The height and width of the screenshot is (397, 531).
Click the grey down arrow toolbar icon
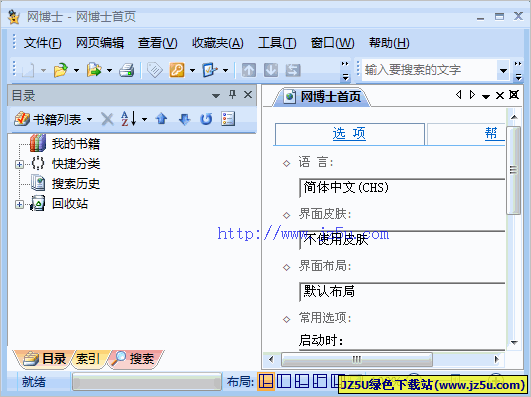[271, 70]
